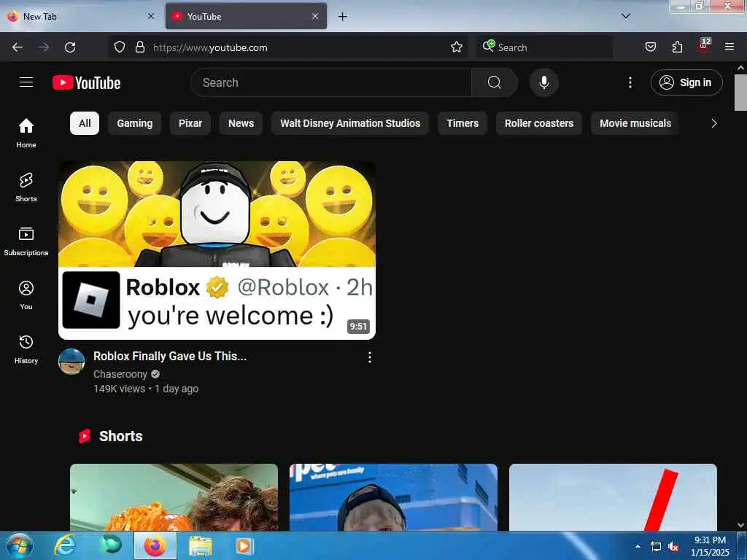Open the Roblox video's three-dot action menu
The image size is (747, 560).
370,357
